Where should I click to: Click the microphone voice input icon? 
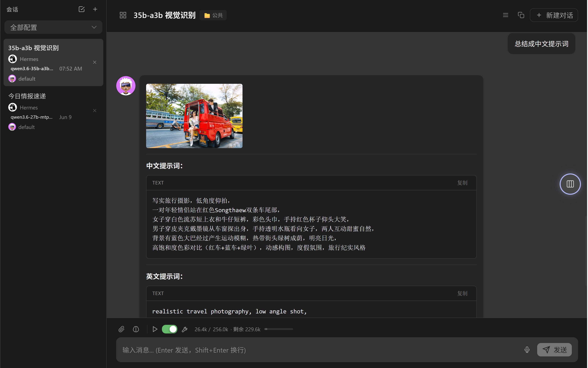point(527,350)
